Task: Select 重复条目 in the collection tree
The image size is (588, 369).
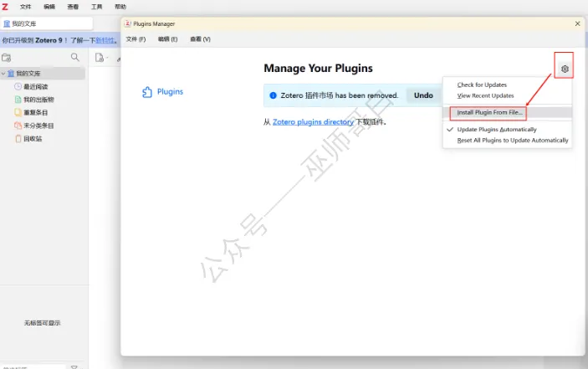Action: [36, 112]
